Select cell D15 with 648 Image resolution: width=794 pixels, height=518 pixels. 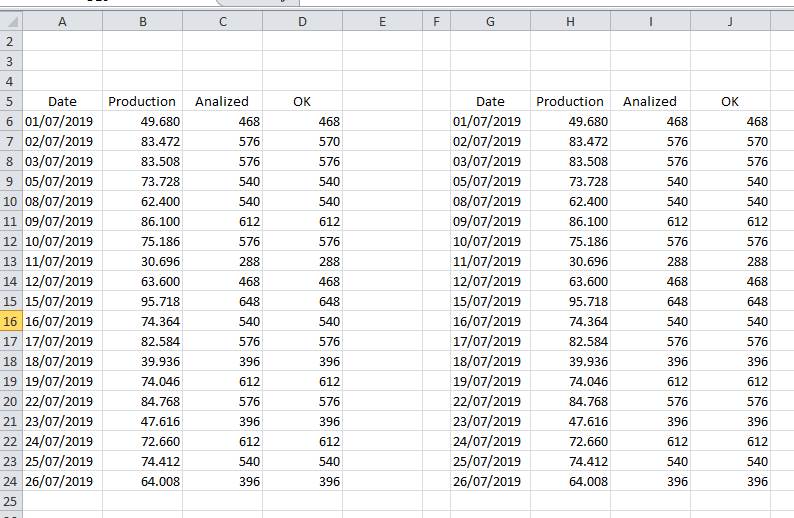[302, 301]
